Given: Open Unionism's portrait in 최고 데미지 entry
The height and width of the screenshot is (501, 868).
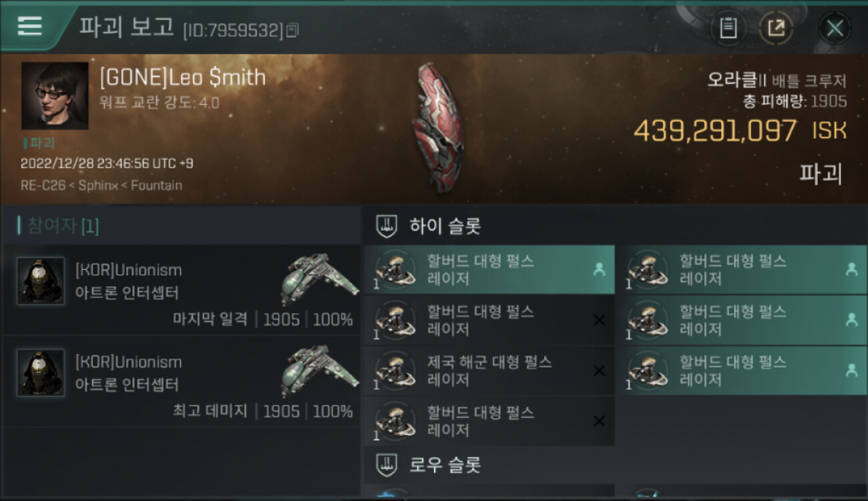Looking at the screenshot, I should 41,373.
